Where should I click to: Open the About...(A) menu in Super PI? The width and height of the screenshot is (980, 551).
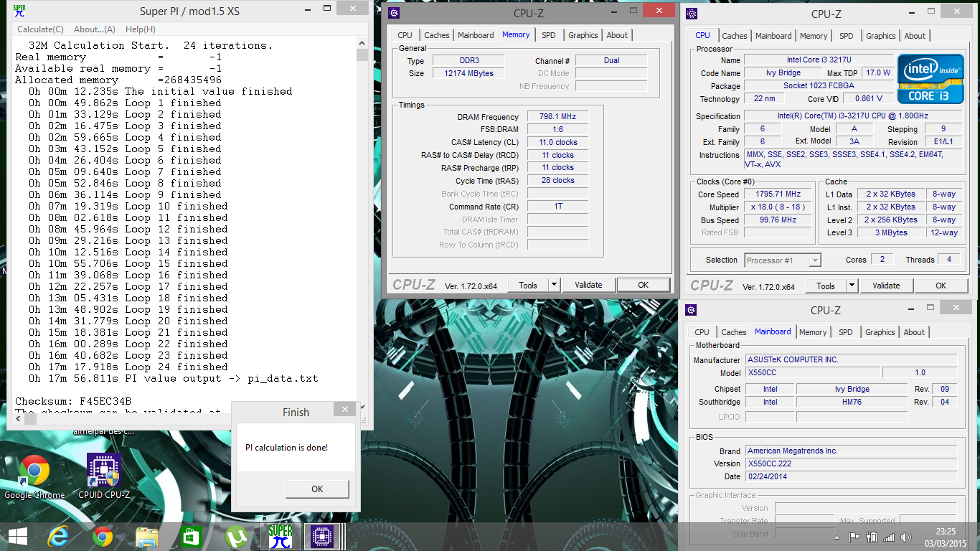click(x=95, y=29)
